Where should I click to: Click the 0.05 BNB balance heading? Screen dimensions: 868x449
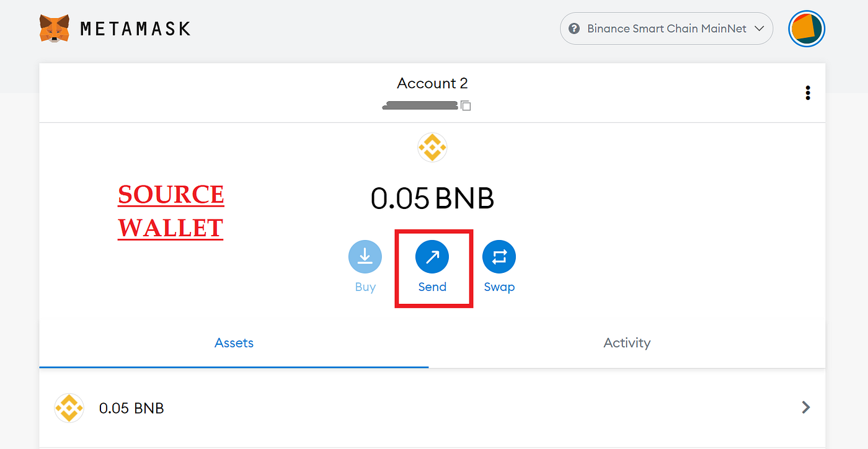point(432,199)
